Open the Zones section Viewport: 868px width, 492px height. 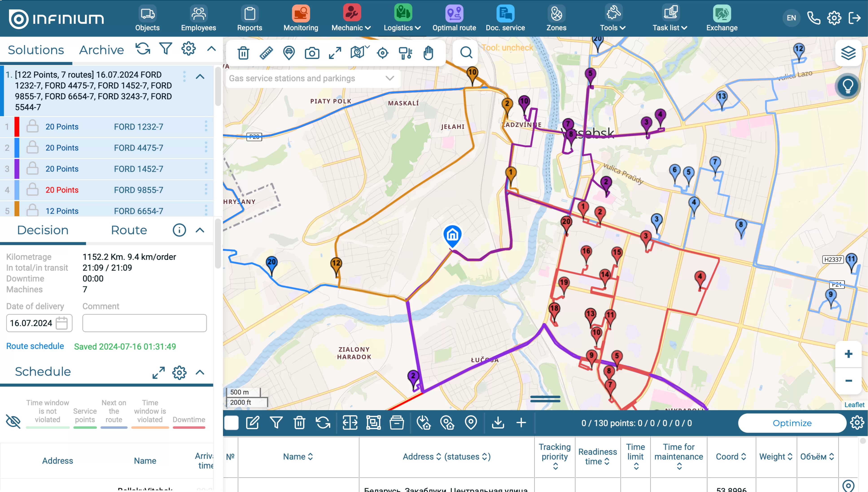click(556, 18)
